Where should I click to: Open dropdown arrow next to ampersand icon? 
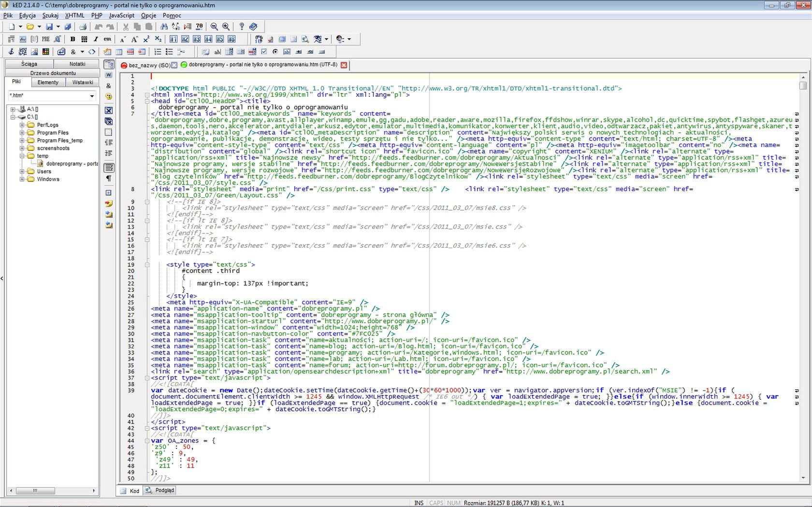[82, 52]
